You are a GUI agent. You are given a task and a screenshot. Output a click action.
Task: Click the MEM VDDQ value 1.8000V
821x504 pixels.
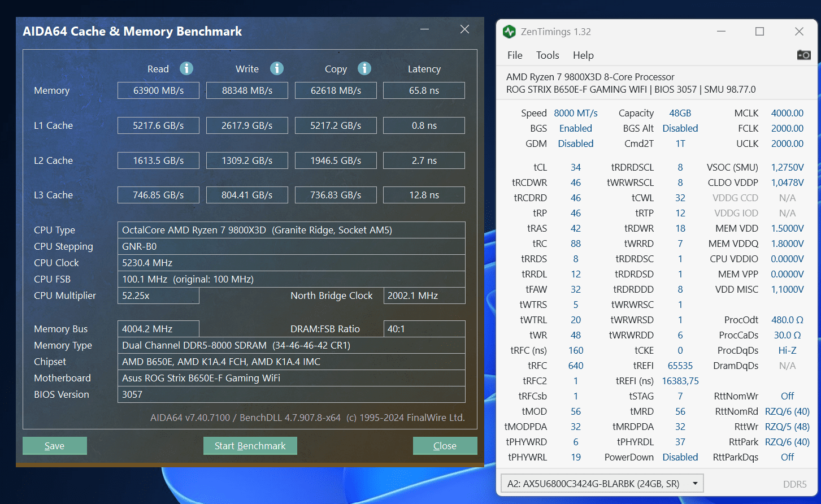(787, 244)
